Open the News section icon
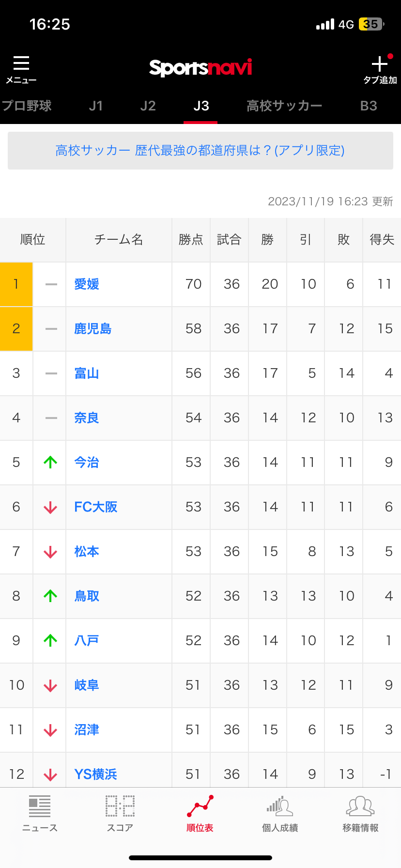 [x=40, y=807]
